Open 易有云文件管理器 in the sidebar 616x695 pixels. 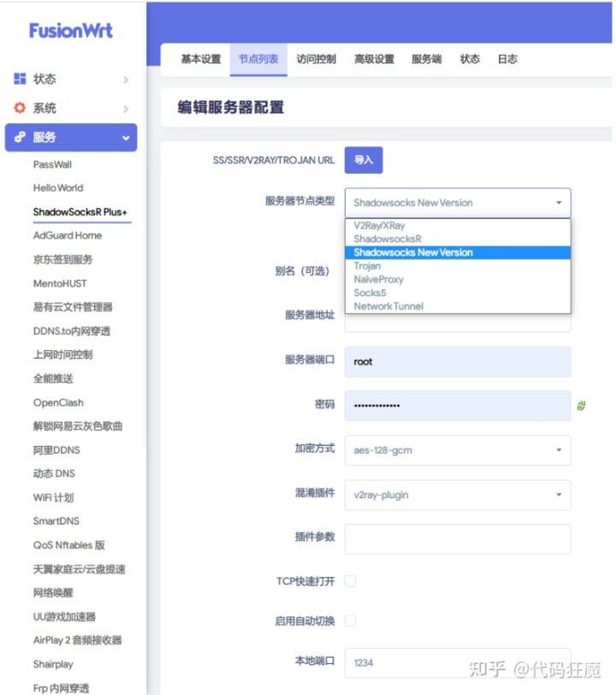[x=73, y=306]
